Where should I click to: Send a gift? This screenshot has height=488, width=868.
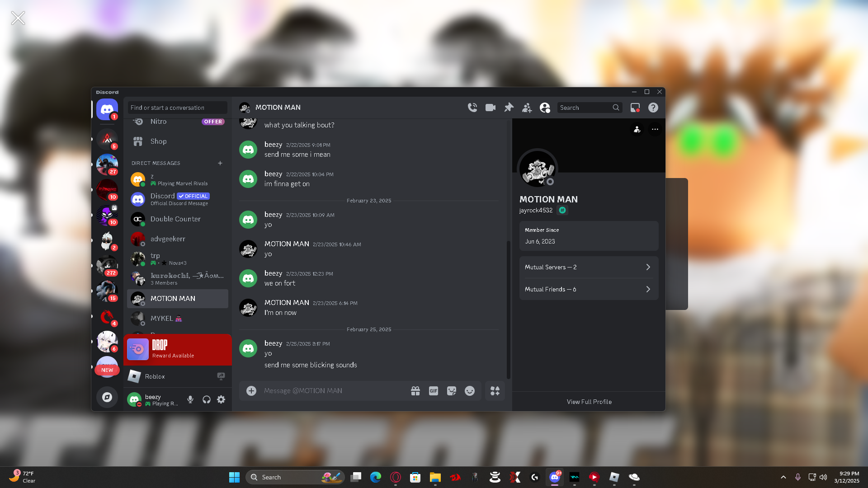[415, 391]
